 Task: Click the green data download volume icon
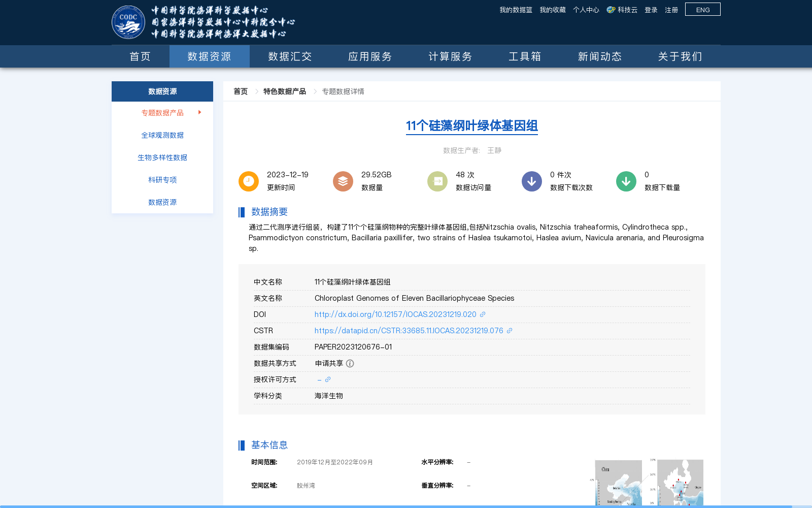pyautogui.click(x=626, y=181)
